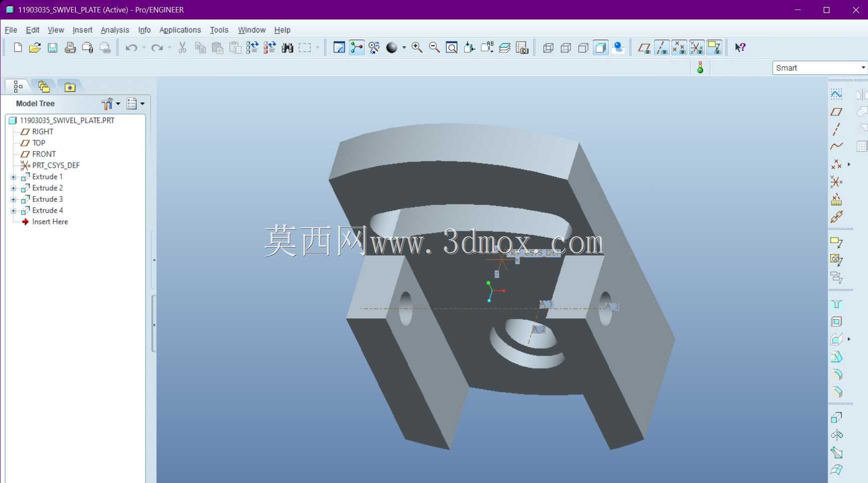The image size is (868, 483).
Task: Select the Draft tool
Action: pos(837,357)
